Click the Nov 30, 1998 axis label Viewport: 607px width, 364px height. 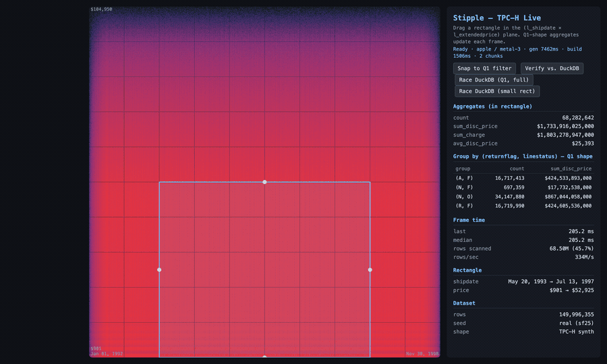[x=422, y=354]
